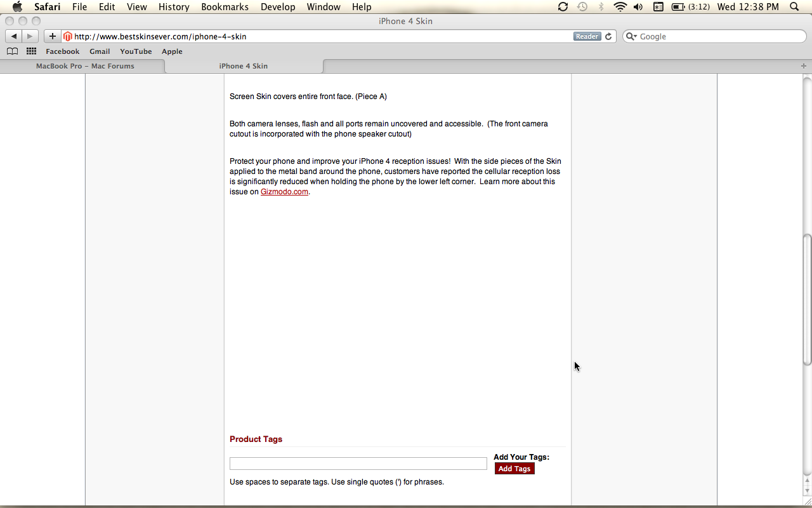The image size is (812, 508).
Task: Click the Bluetooth menu bar icon
Action: (x=601, y=6)
